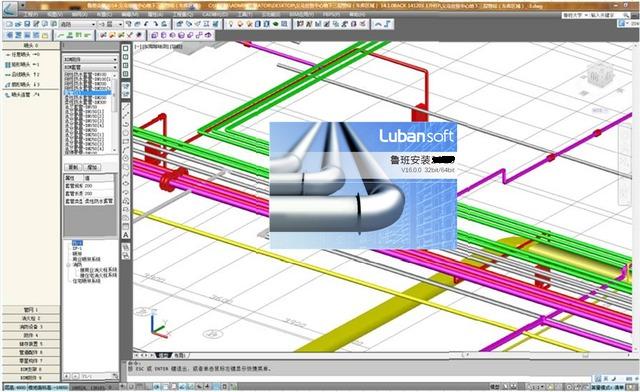The width and height of the screenshot is (640, 392).
Task: Click the black sphere icon in second toolbar row
Action: (x=139, y=36)
